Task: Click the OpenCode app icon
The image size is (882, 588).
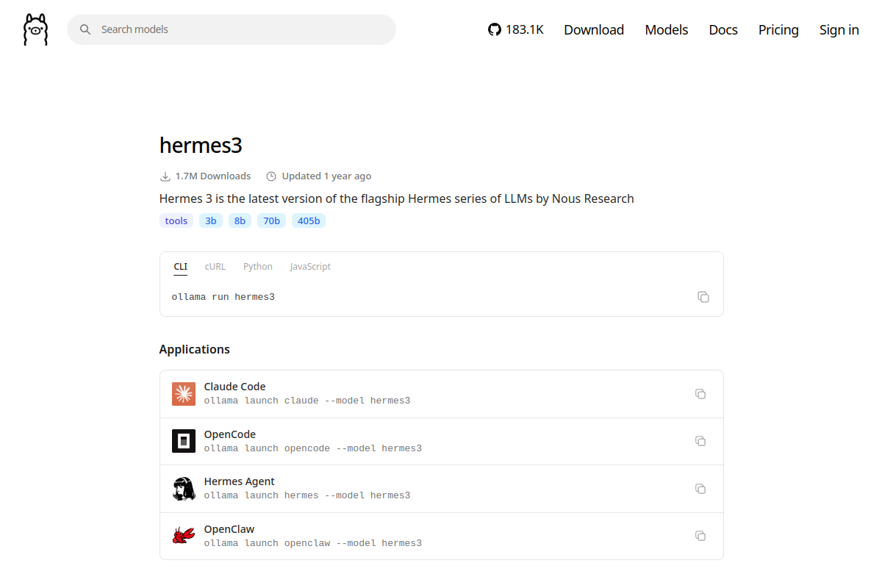Action: (184, 441)
